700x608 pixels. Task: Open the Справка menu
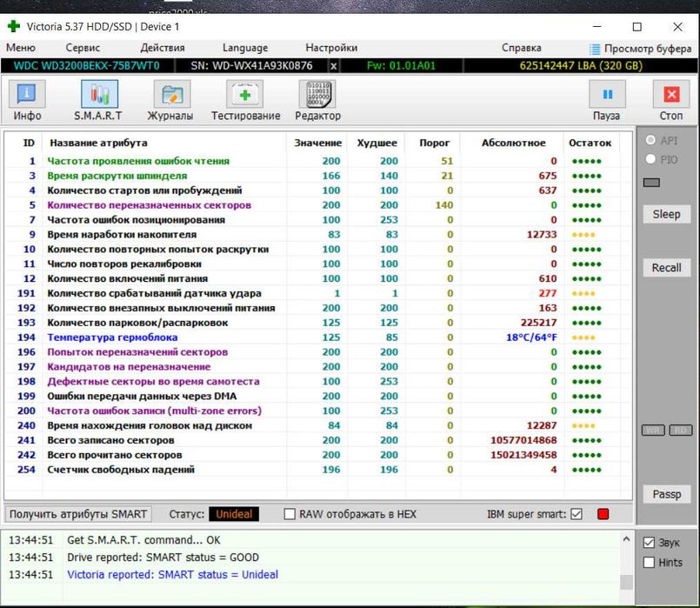point(522,48)
